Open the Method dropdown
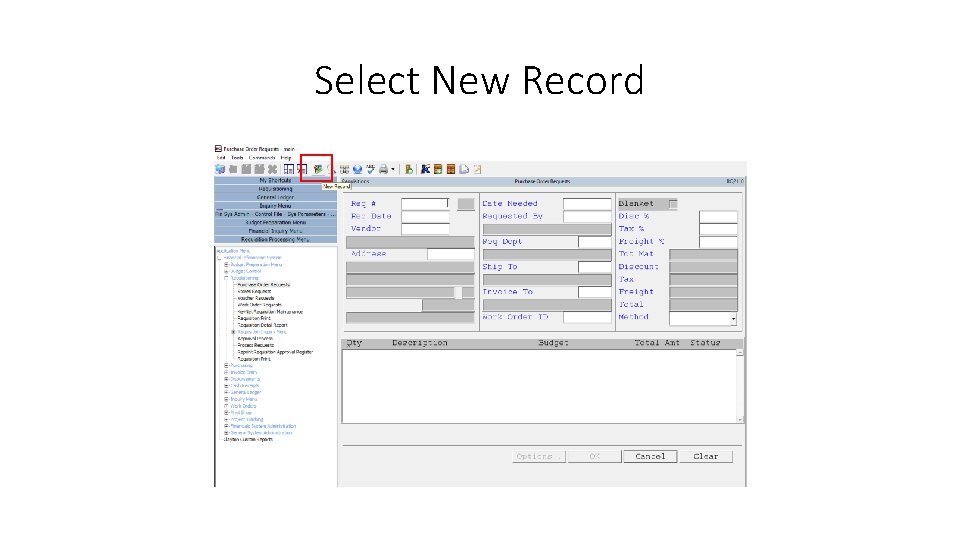This screenshot has width=960, height=540. [733, 319]
